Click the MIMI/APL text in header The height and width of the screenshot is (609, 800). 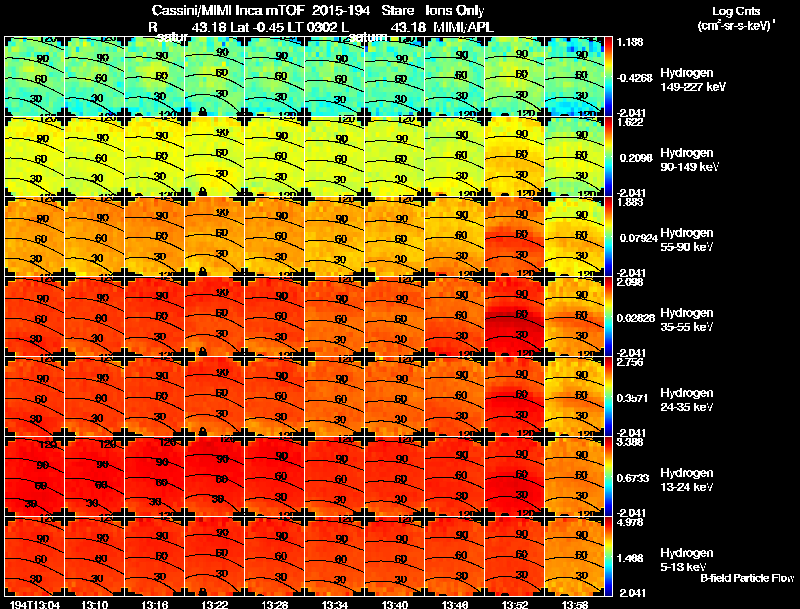coord(464,27)
